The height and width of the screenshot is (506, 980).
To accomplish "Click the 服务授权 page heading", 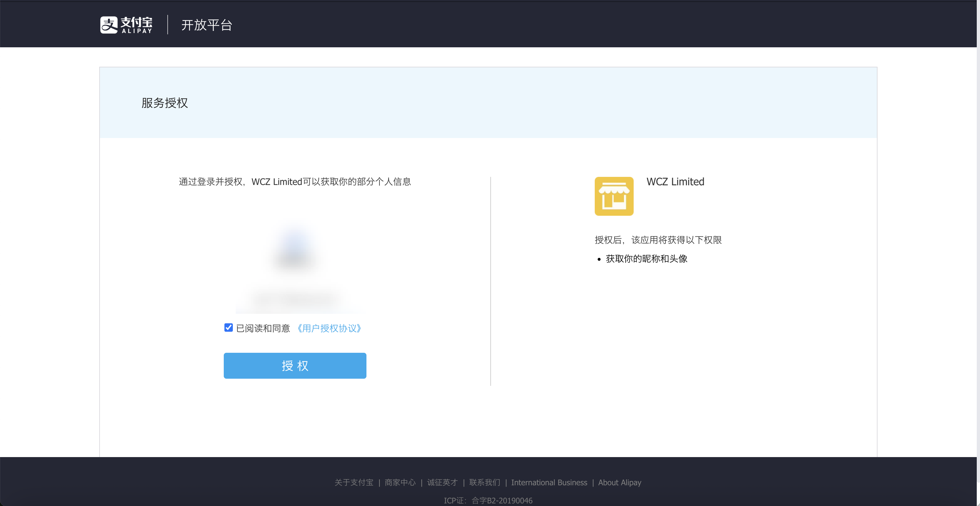I will pos(164,103).
